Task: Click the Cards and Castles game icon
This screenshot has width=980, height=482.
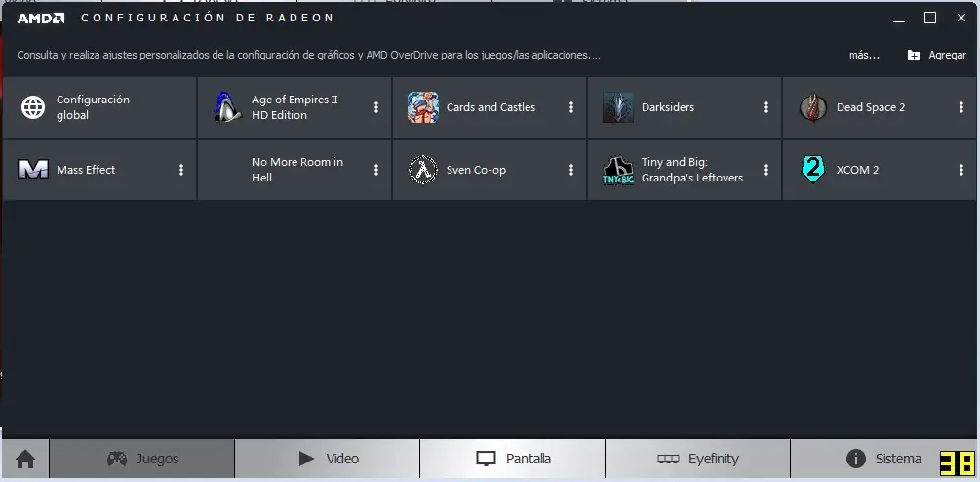Action: [423, 107]
